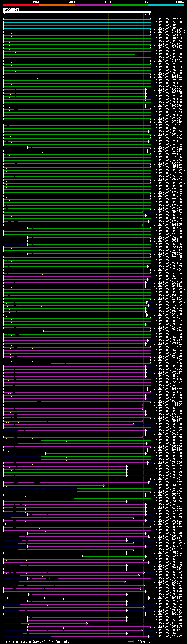
Task: Open hit UniRef100_O80850
Action: tap(168, 28)
